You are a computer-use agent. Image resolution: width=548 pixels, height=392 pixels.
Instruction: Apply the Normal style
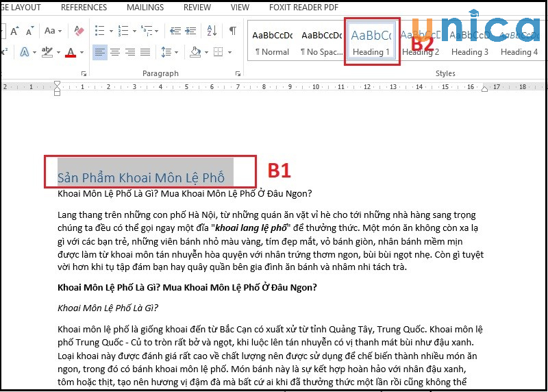coord(272,42)
